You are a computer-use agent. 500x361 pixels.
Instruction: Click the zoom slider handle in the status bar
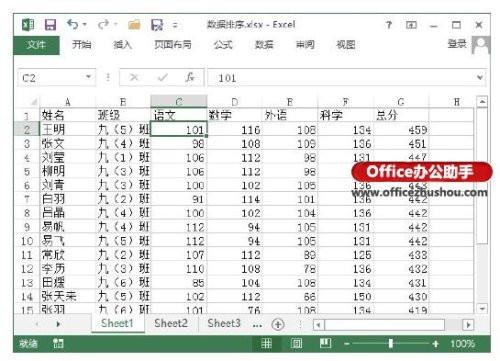pos(390,343)
